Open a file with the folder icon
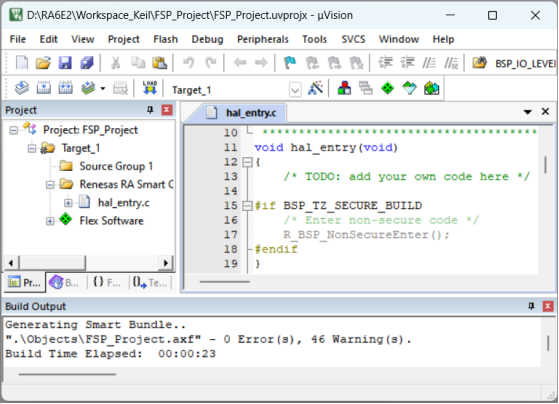Image resolution: width=559 pixels, height=404 pixels. tap(43, 63)
